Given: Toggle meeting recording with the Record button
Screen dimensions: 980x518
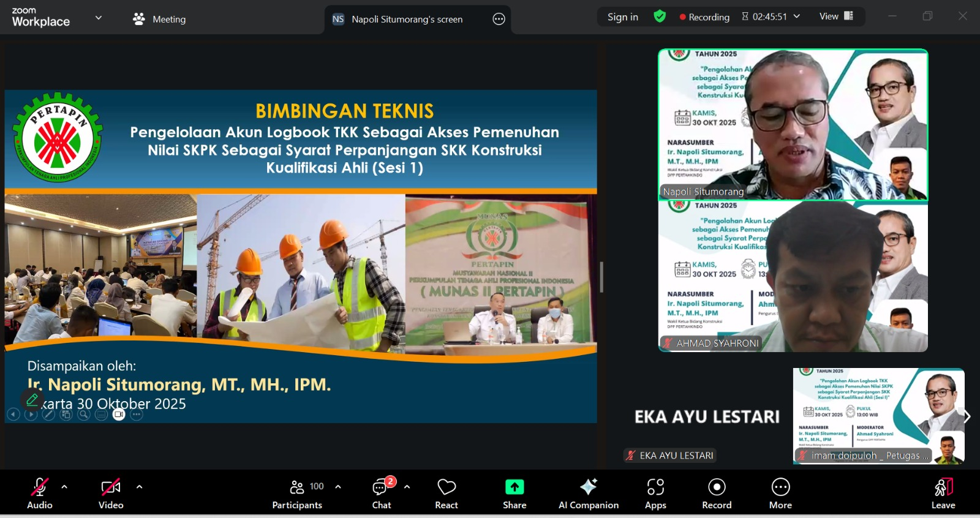Looking at the screenshot, I should (717, 492).
